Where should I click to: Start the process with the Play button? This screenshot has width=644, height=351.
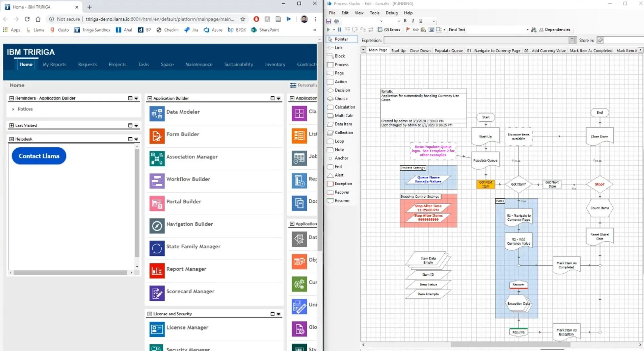click(328, 30)
